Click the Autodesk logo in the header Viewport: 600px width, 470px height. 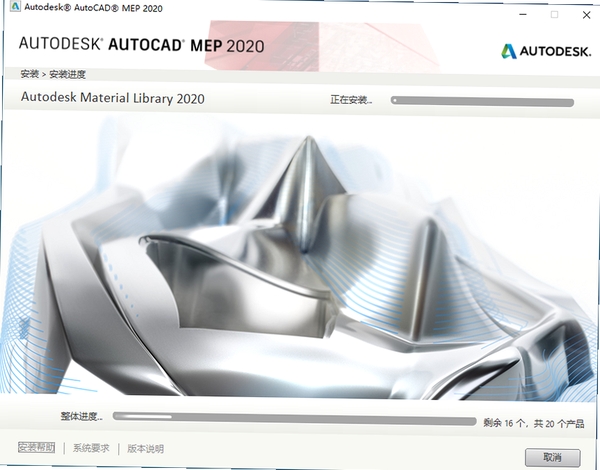(x=546, y=51)
